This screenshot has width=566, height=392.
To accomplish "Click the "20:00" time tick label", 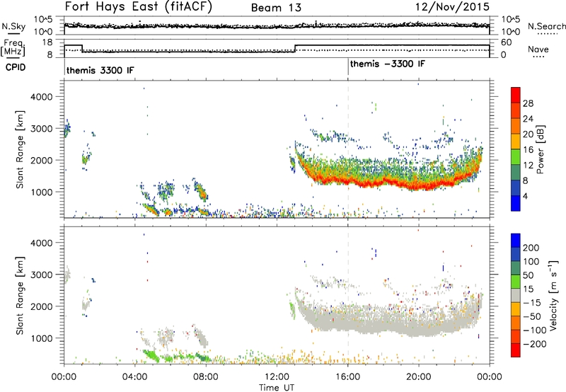I will [x=419, y=377].
